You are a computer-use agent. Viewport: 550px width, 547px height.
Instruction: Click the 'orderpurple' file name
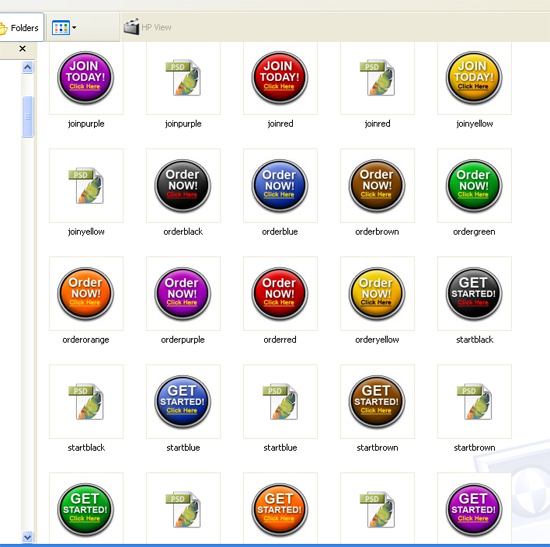183,340
